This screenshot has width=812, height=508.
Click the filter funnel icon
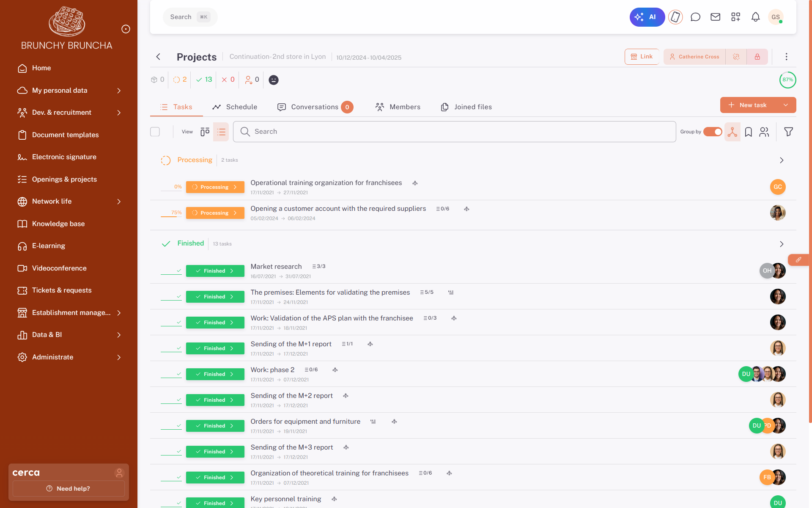788,132
